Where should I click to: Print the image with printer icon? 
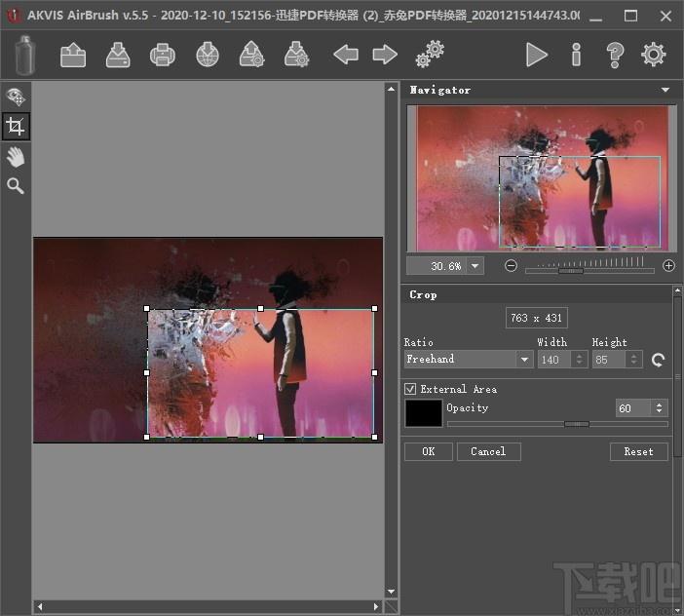[163, 55]
